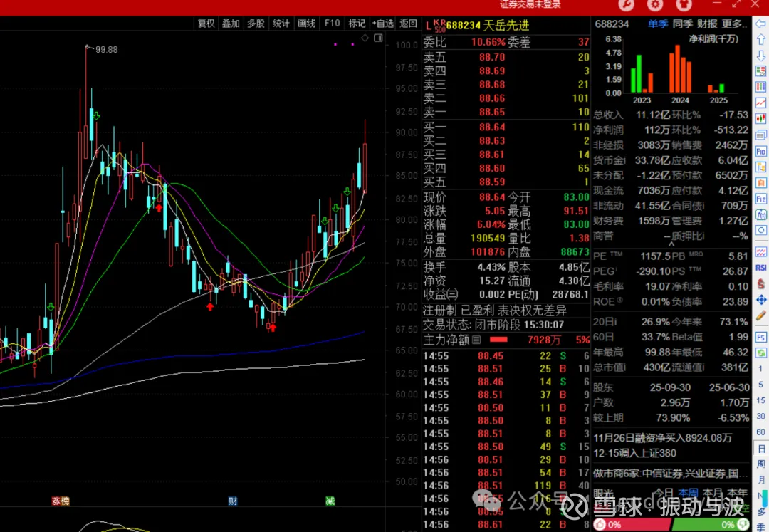This screenshot has width=769, height=532.
Task: Click the wrench tool icon in title bar
Action: (627, 5)
